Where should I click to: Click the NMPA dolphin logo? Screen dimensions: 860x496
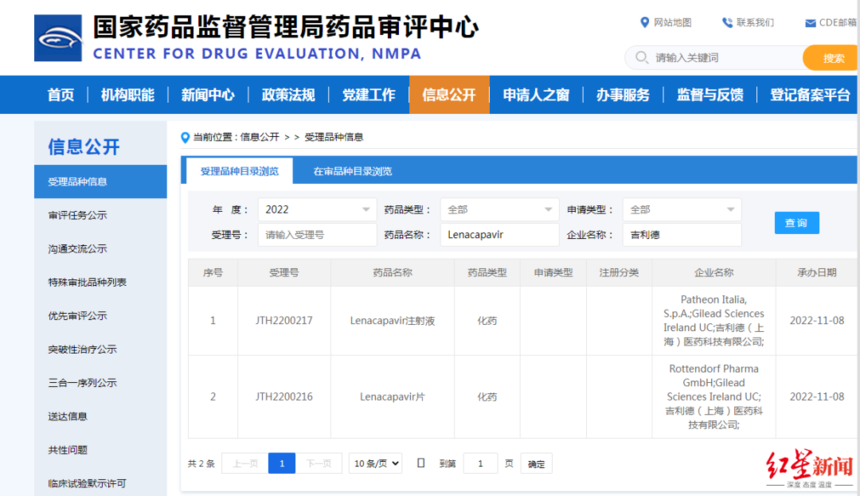click(58, 38)
